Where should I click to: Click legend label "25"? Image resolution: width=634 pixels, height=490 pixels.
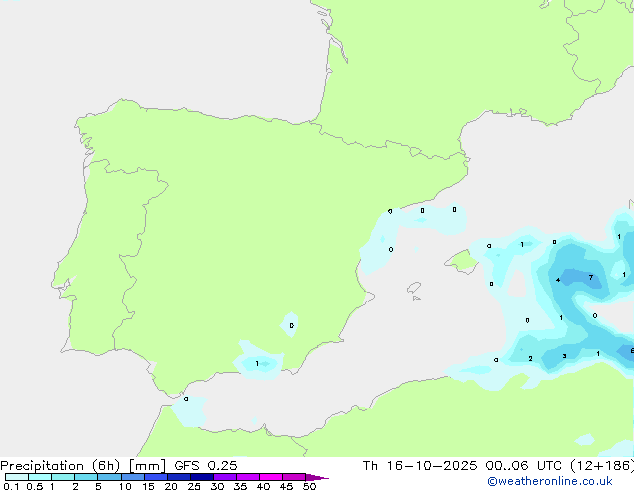tap(194, 486)
